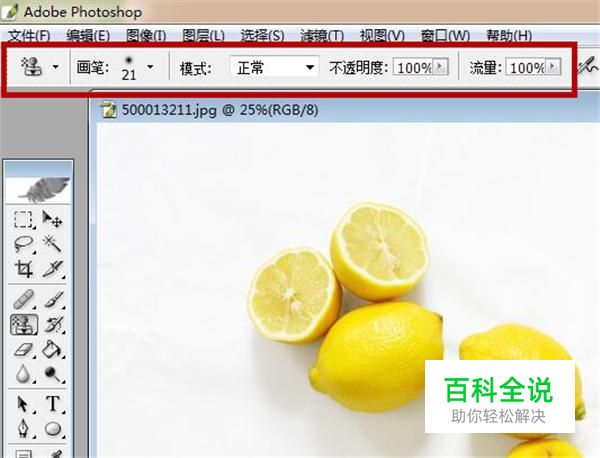Open the 模式 blending mode dropdown

pos(274,68)
